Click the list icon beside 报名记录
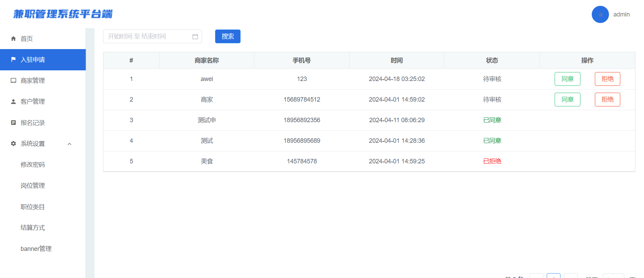Viewport: 644px width, 278px height. pyautogui.click(x=13, y=123)
